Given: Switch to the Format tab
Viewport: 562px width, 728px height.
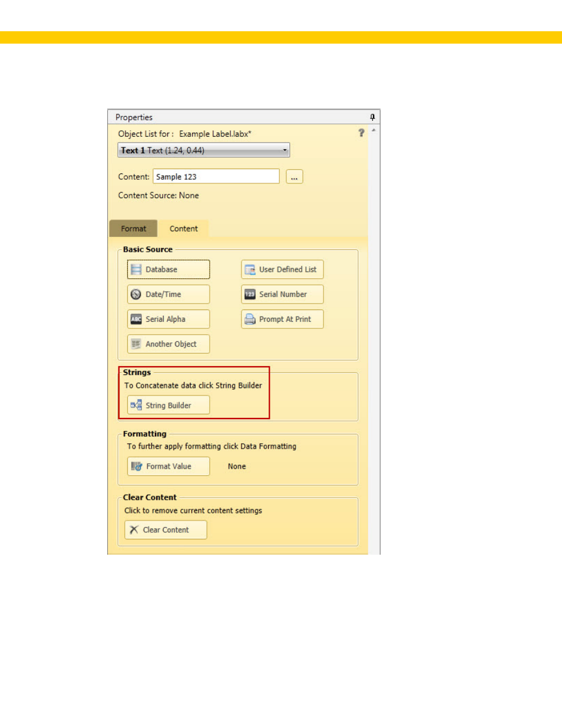Looking at the screenshot, I should pyautogui.click(x=133, y=229).
